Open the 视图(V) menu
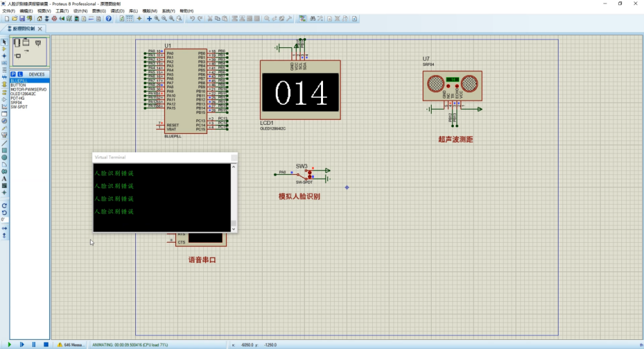Screen dimensions: 644x349 45,11
